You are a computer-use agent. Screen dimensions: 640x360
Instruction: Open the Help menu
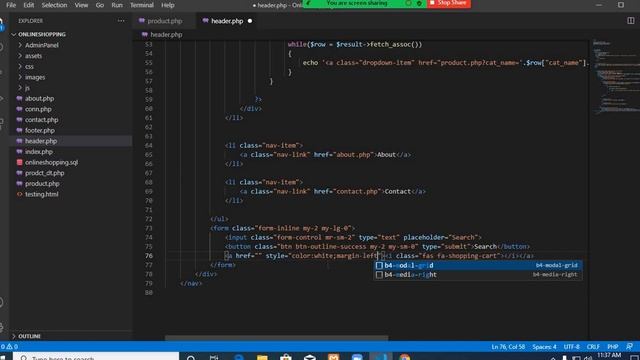pyautogui.click(x=167, y=5)
